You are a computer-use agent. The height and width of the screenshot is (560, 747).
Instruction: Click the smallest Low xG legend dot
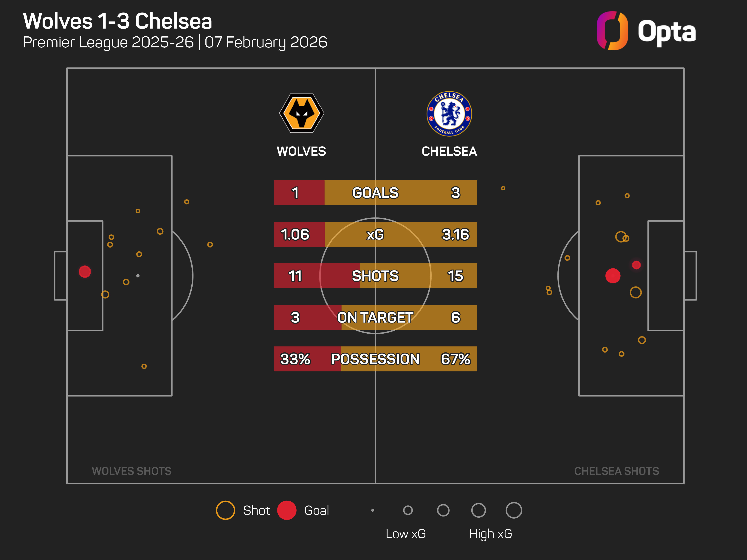[373, 510]
